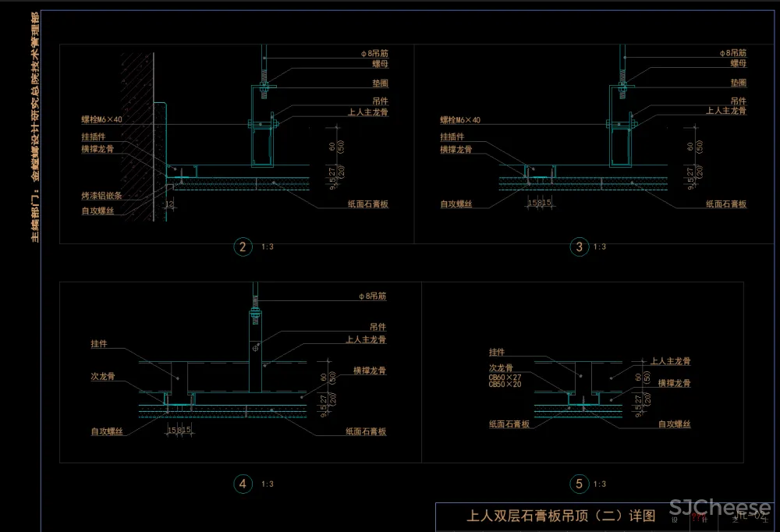Click the detail number 2 circle marker

click(x=243, y=247)
